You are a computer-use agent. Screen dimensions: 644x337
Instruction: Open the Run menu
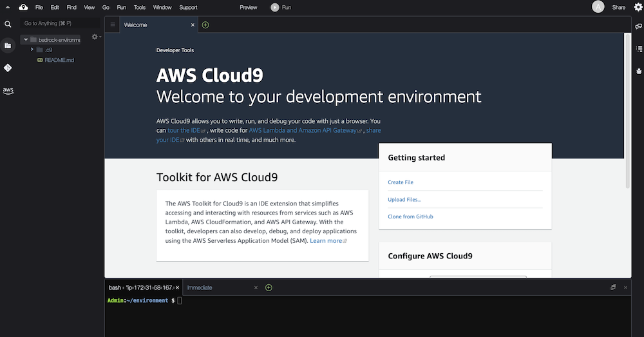point(122,7)
